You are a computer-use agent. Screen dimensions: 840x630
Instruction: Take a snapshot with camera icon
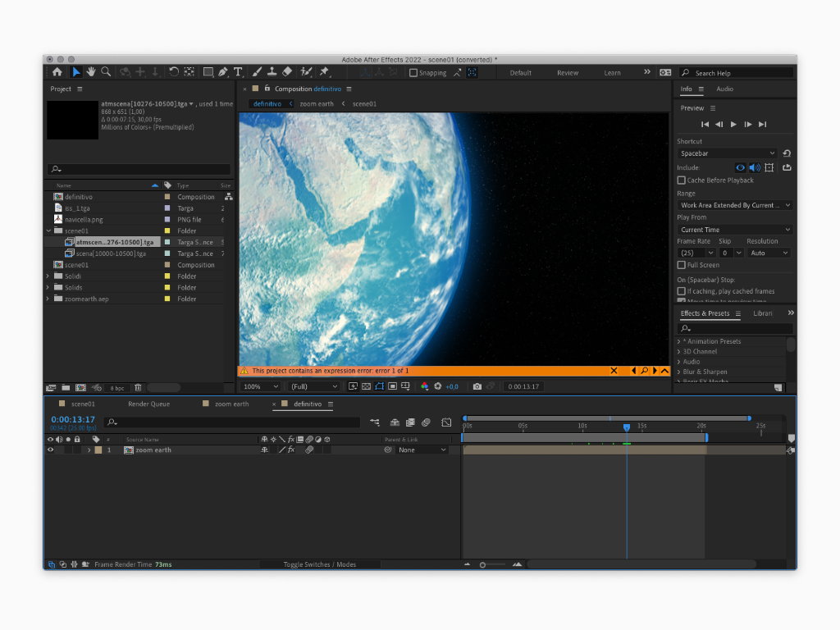[x=477, y=386]
